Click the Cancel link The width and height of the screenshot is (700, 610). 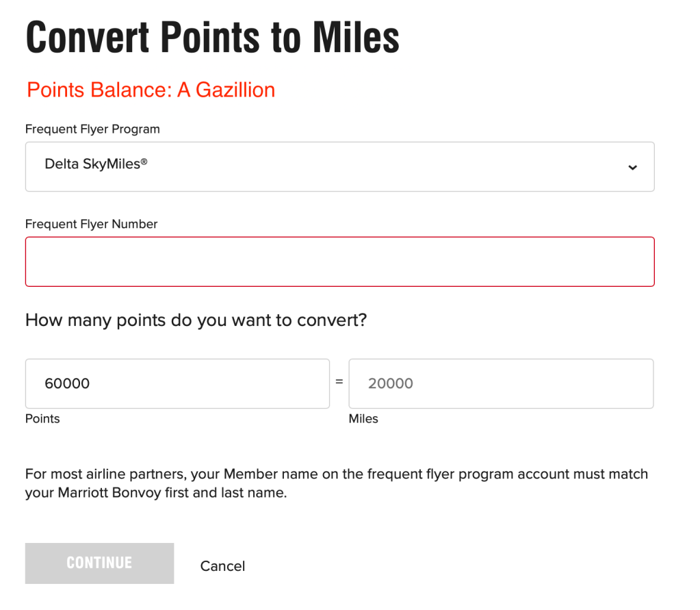[x=222, y=566]
